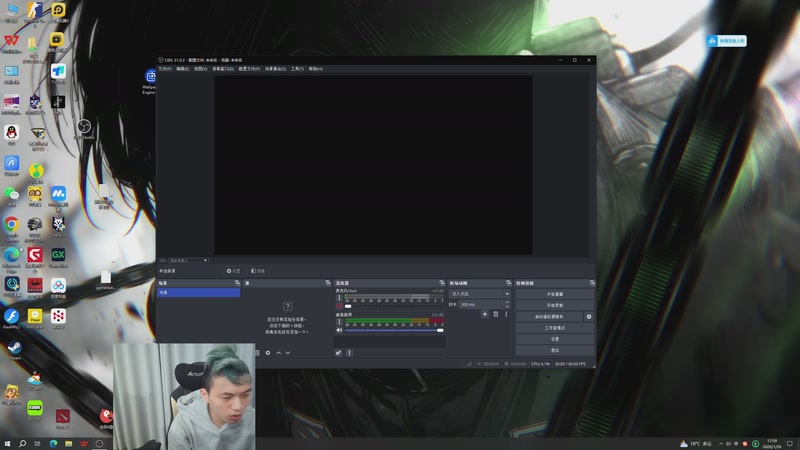This screenshot has width=800, height=450.
Task: Click the Start Recording button
Action: tap(555, 306)
